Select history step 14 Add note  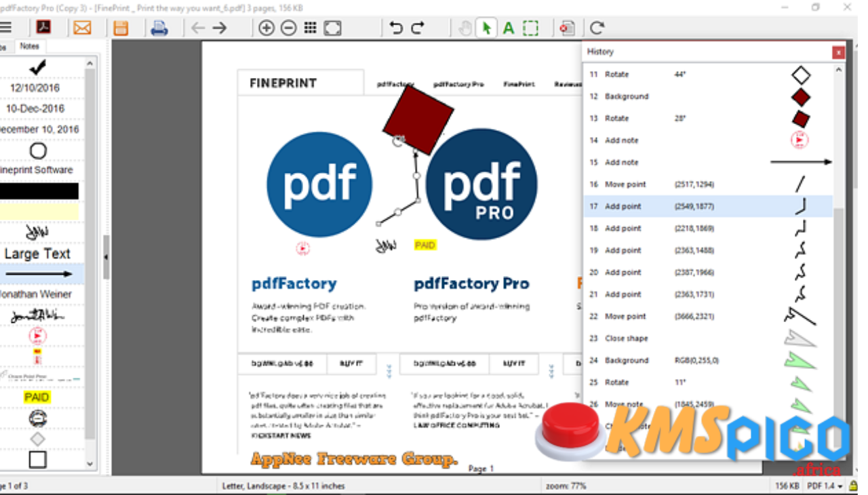point(708,140)
